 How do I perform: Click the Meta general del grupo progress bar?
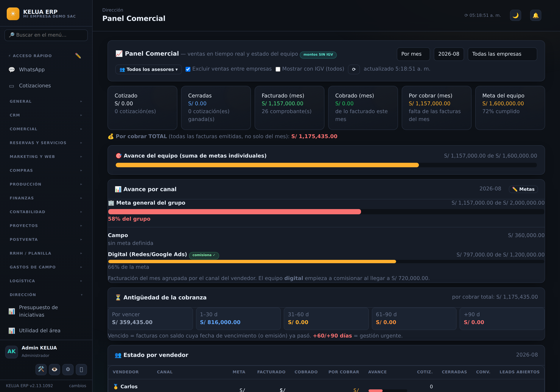point(326,212)
